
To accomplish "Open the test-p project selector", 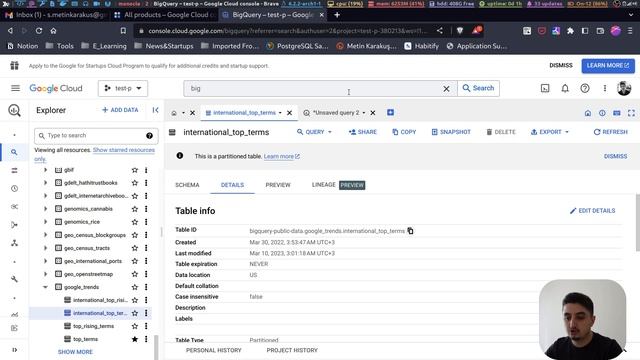I will click(123, 88).
